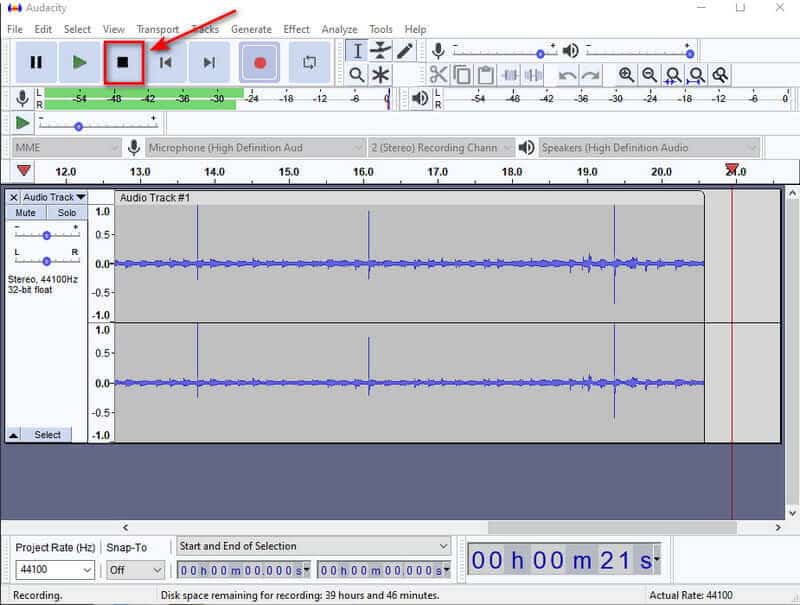Click the Cut scissors icon
The height and width of the screenshot is (605, 800).
tap(438, 75)
